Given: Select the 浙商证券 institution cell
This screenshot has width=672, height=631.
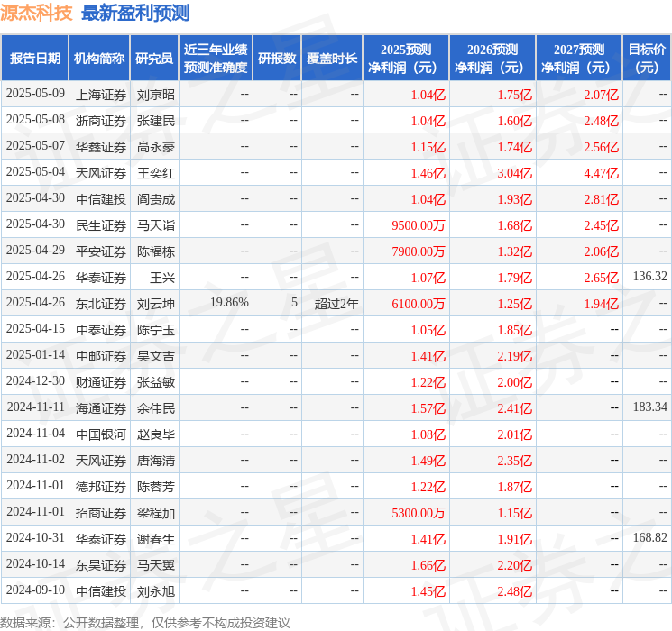Looking at the screenshot, I should (x=101, y=121).
